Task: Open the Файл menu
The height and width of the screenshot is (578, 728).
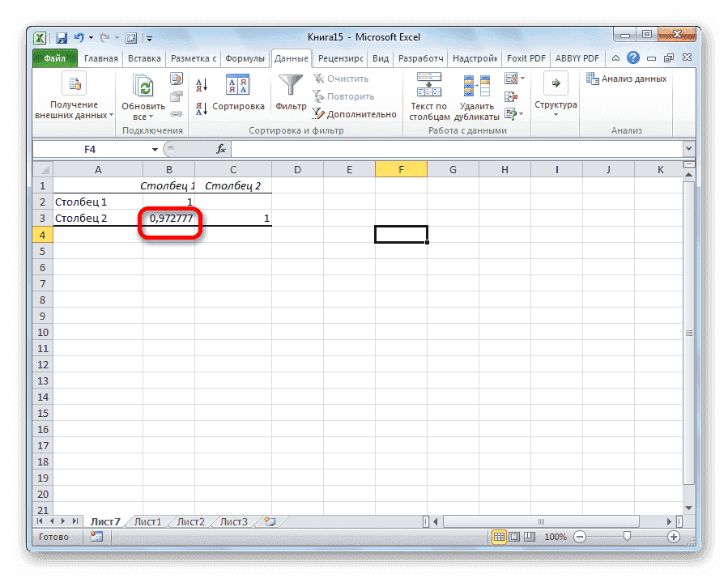Action: click(x=53, y=57)
